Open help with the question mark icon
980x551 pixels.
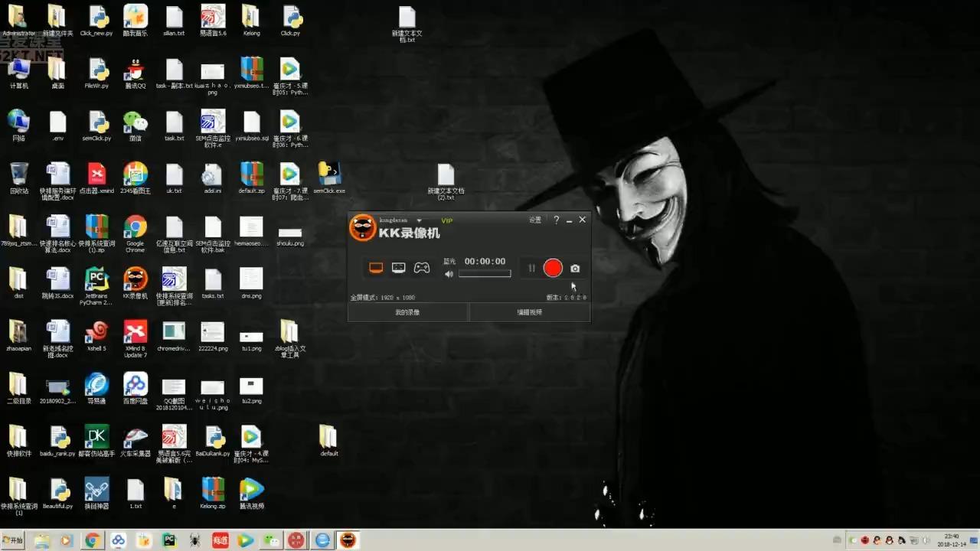click(557, 220)
